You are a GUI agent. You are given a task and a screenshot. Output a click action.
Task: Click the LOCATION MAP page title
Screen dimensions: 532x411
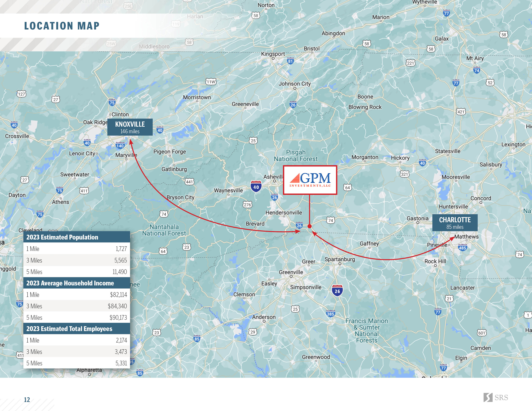[62, 26]
